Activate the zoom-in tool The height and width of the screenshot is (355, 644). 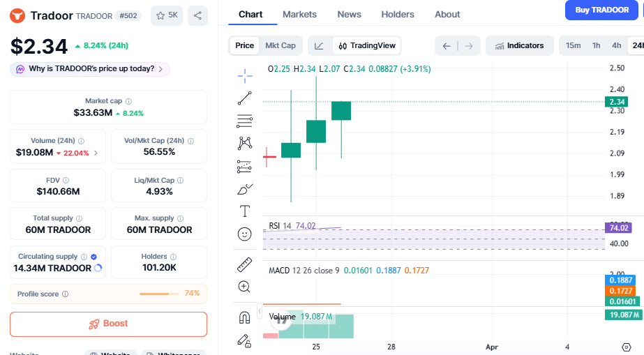point(244,287)
